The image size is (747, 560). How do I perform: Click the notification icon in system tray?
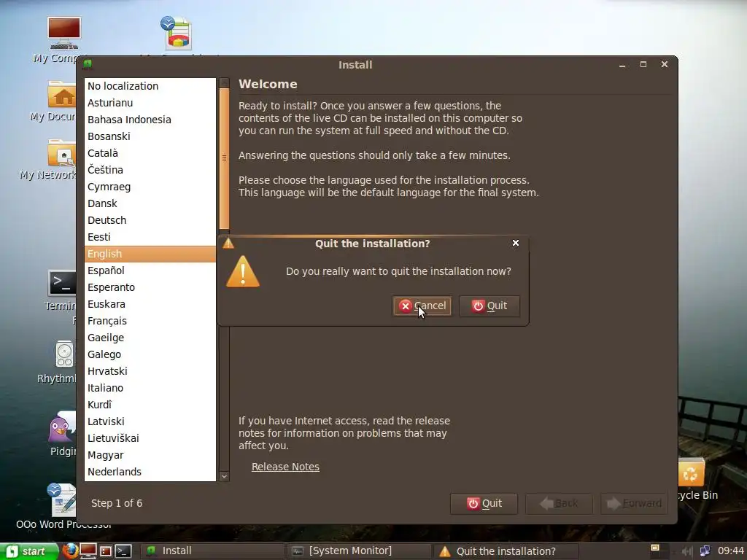(655, 548)
